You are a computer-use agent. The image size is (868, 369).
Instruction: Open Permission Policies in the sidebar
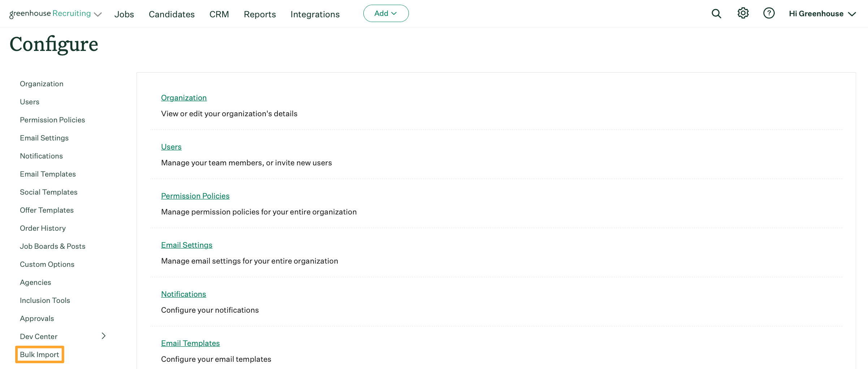pyautogui.click(x=52, y=120)
